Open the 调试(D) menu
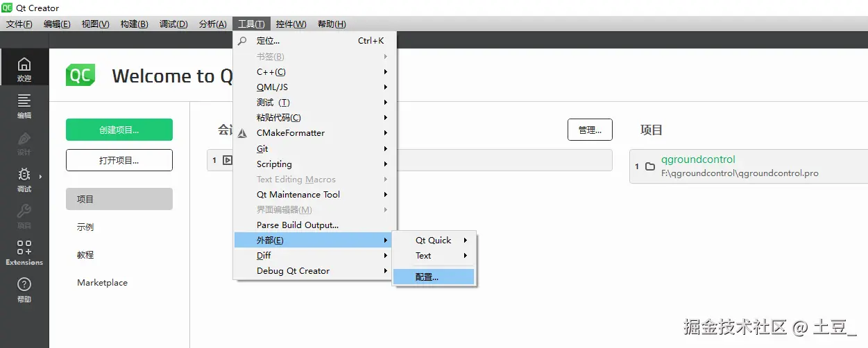868x348 pixels. [x=173, y=24]
